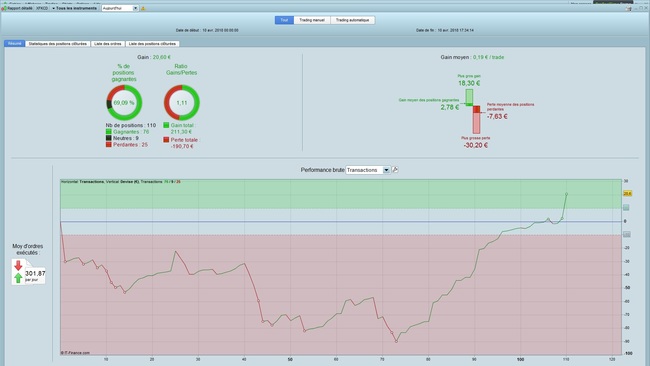Click the lower zone handle on the vertical axis

[627, 235]
